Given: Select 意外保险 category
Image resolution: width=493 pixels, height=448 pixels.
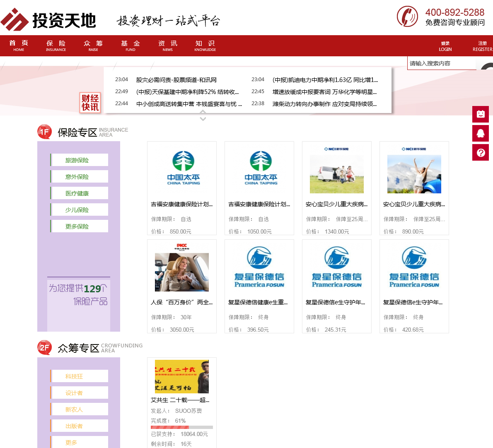Looking at the screenshot, I should 79,176.
